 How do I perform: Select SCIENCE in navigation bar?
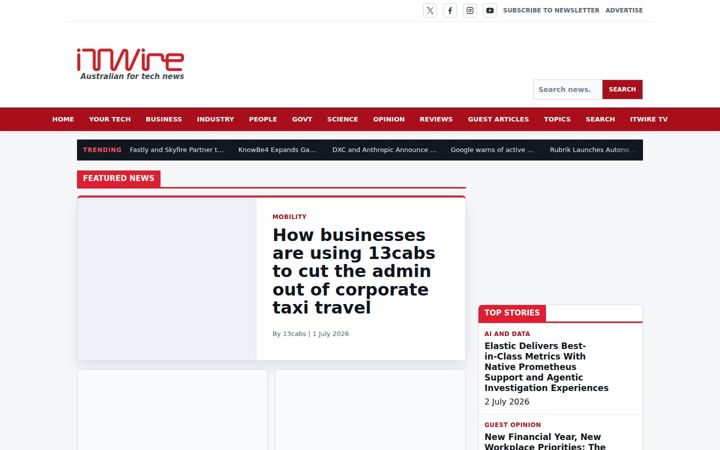click(343, 119)
